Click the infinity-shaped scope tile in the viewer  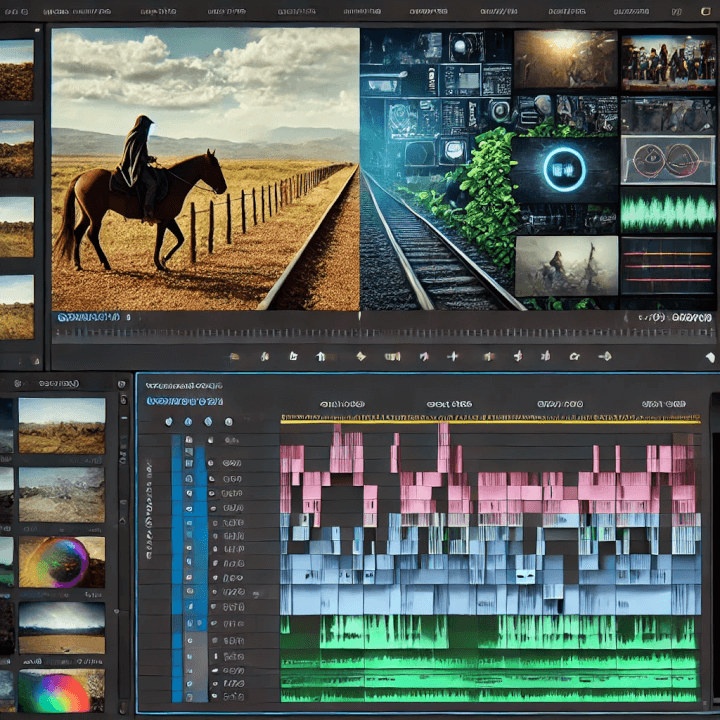(x=668, y=160)
